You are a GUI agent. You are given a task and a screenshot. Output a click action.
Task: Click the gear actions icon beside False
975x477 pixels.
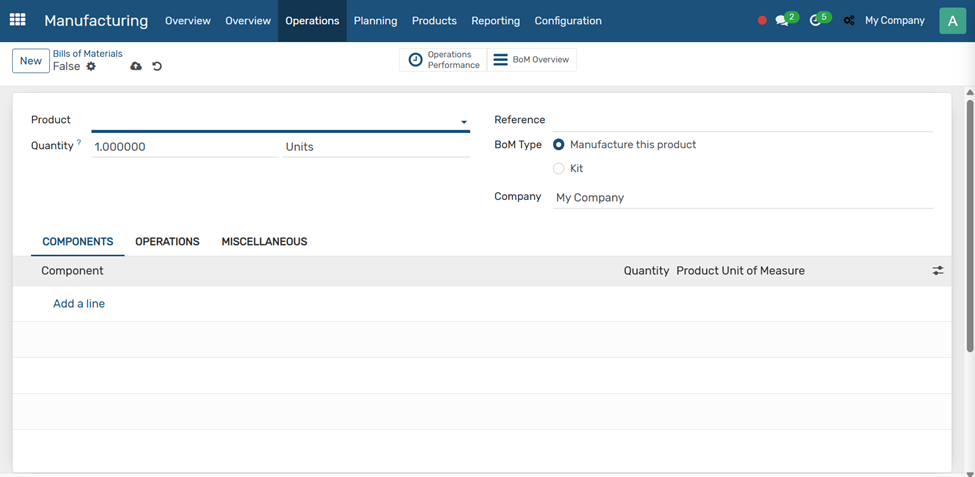click(x=91, y=67)
